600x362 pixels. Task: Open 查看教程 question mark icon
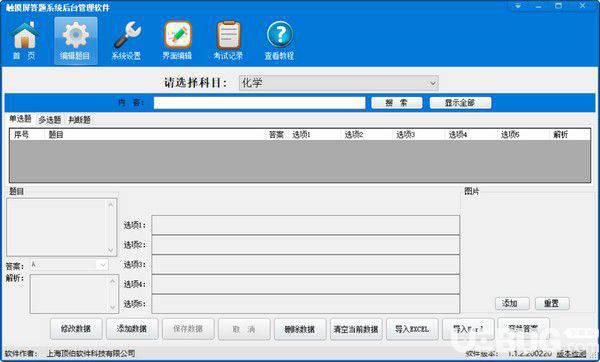(x=279, y=41)
